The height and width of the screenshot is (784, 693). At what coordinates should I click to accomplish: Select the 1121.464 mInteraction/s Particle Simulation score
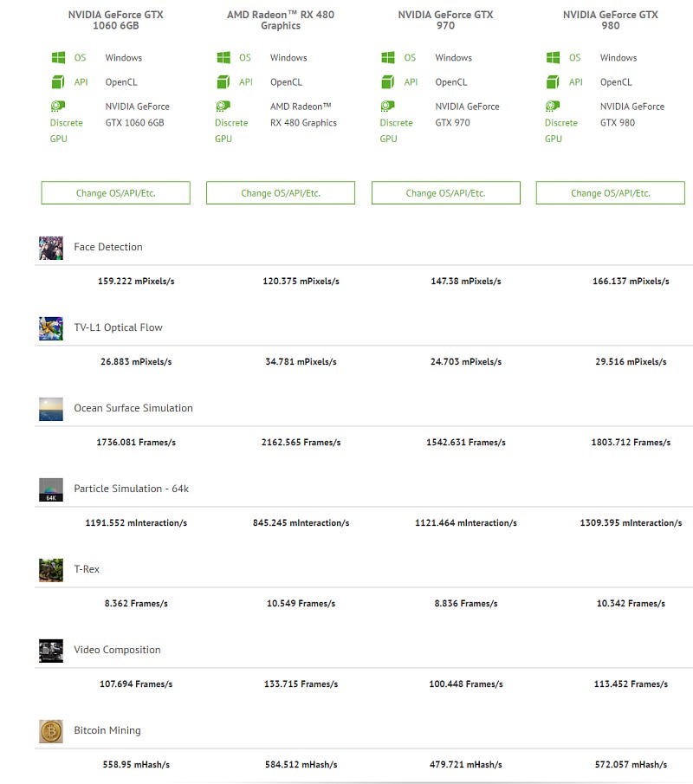(466, 522)
